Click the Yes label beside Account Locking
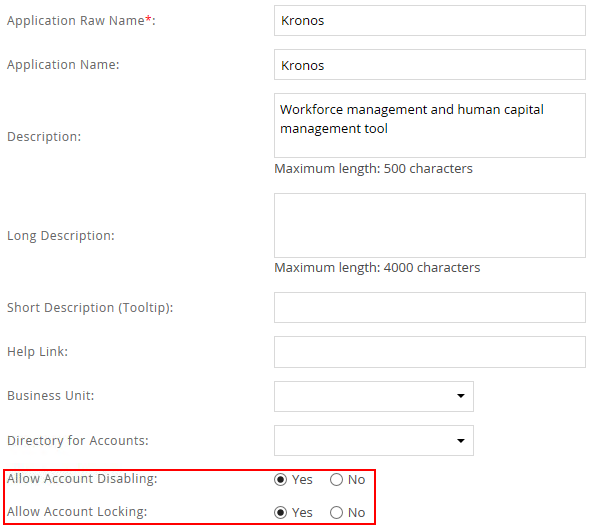 (302, 512)
